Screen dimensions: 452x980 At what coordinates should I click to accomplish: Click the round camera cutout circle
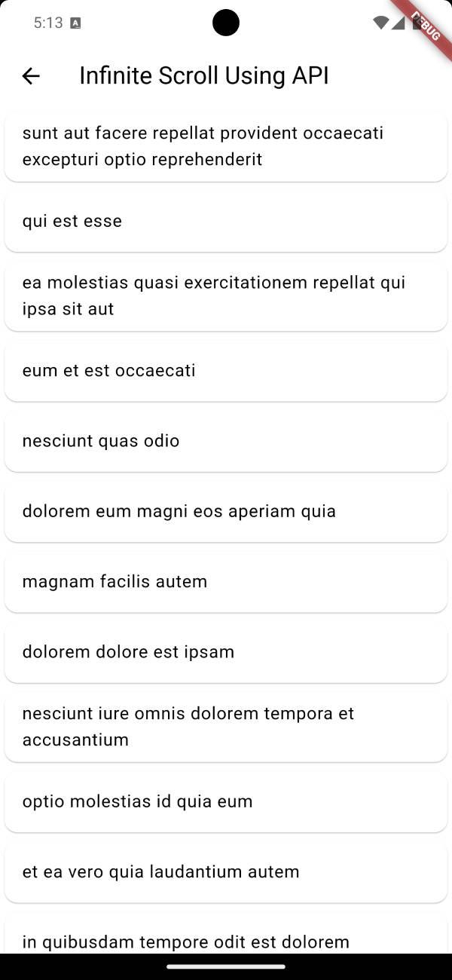[225, 23]
